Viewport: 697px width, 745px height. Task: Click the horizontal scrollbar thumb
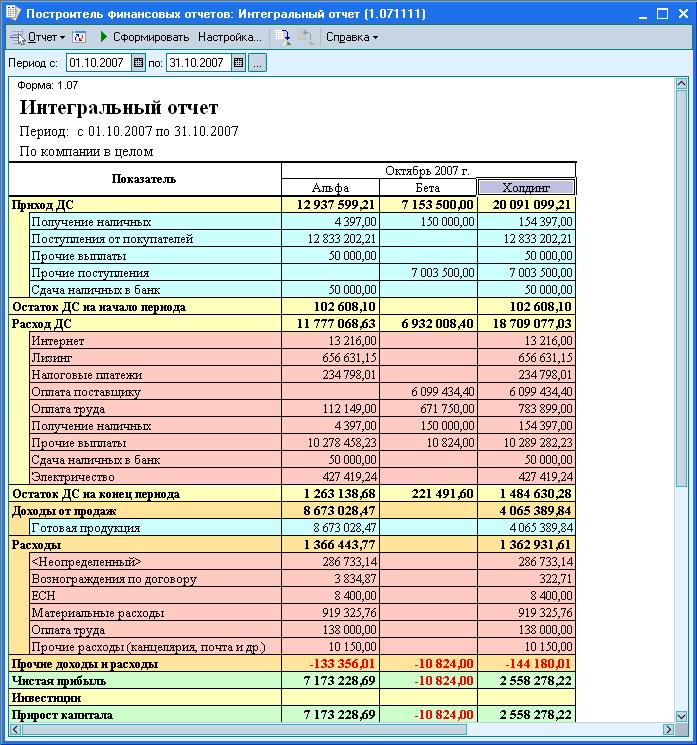click(244, 729)
